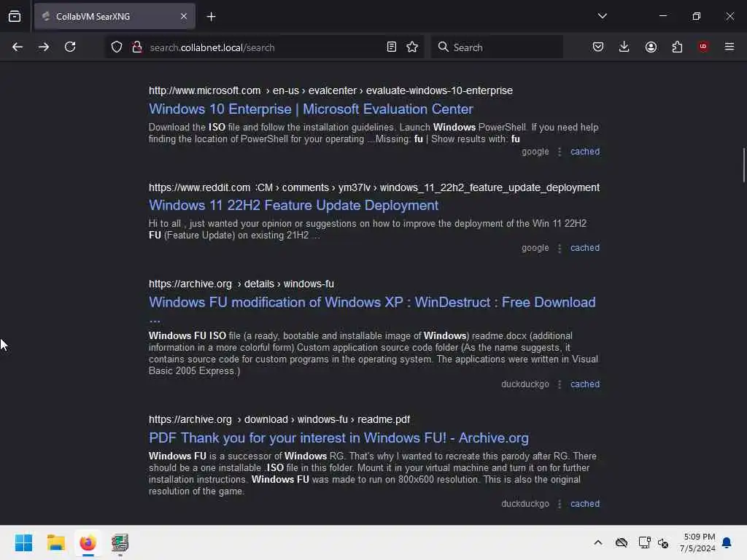Screen dimensions: 747x560
Task: Open the clock showing 5:09 PM
Action: click(697, 542)
